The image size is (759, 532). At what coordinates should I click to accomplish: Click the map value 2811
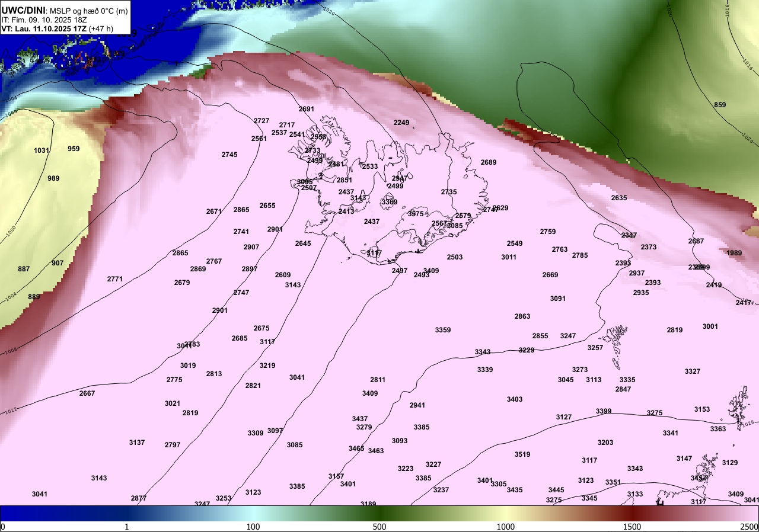[378, 380]
